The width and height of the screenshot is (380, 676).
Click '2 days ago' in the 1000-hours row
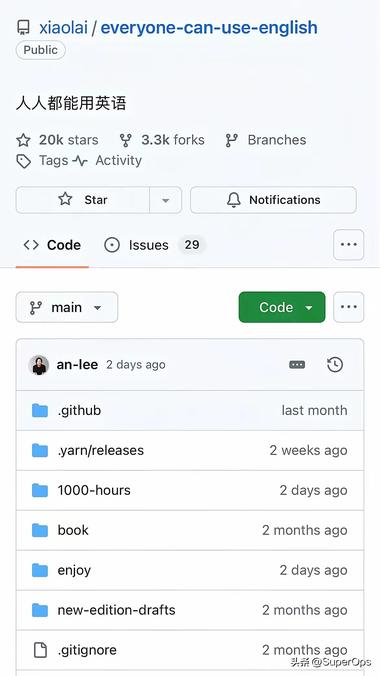[x=314, y=490]
